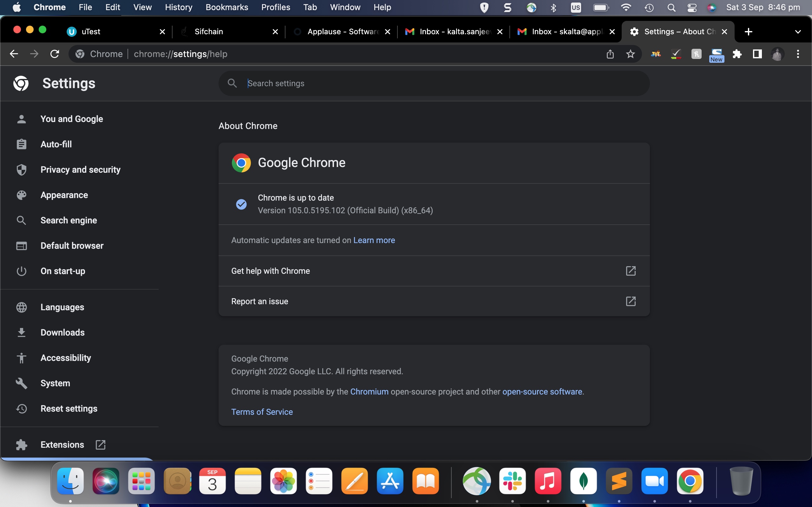The image size is (812, 507).
Task: Click the bookmark star icon
Action: (630, 54)
